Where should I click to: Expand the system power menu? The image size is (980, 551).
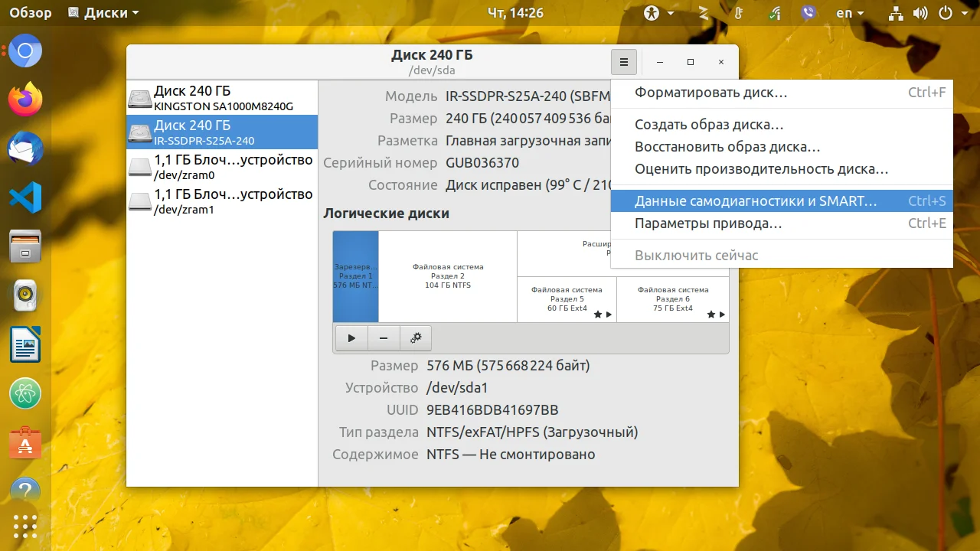tap(952, 13)
